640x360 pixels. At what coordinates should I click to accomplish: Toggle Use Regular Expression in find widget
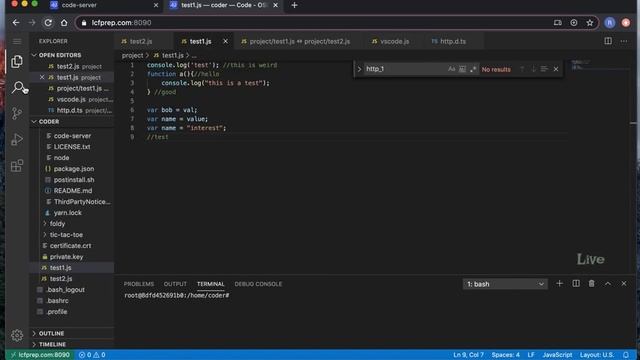tap(473, 69)
